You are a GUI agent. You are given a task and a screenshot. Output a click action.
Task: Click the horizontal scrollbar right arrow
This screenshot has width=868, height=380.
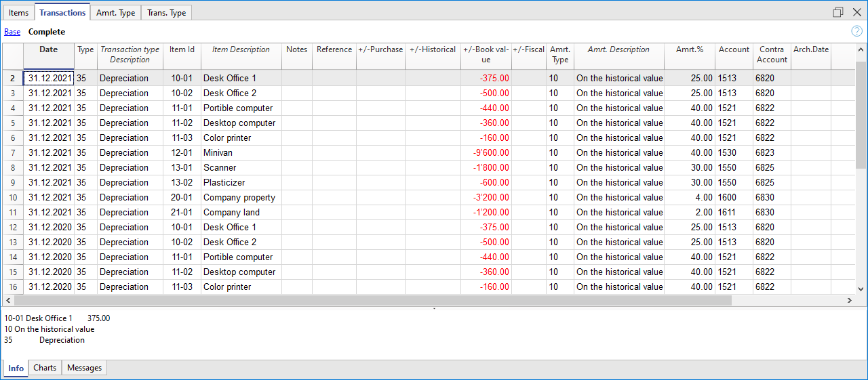(849, 300)
